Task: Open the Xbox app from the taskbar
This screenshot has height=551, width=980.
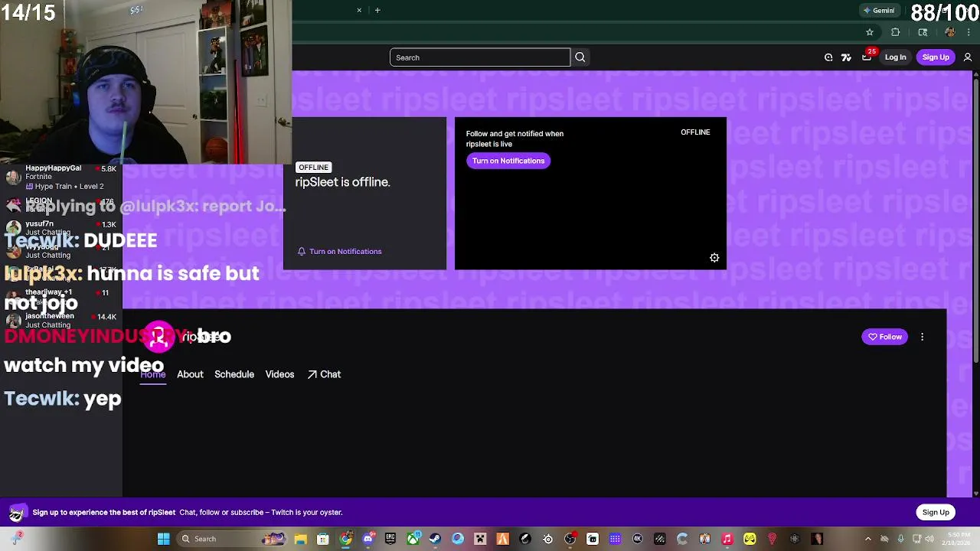Action: tap(413, 539)
